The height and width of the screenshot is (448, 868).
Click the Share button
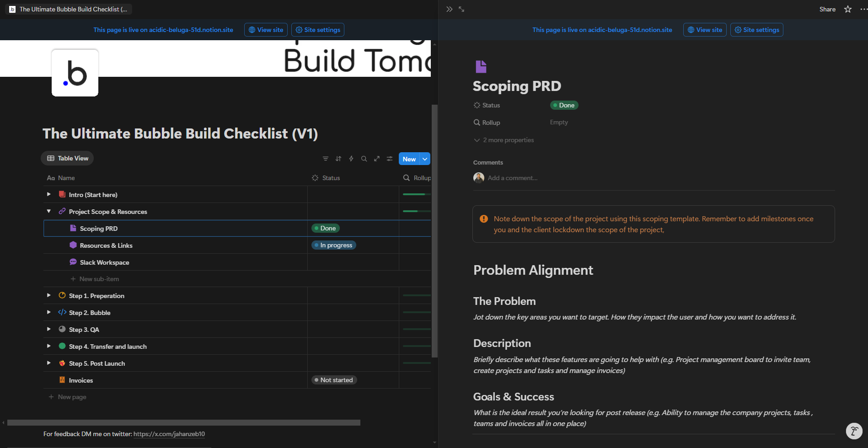pyautogui.click(x=827, y=9)
